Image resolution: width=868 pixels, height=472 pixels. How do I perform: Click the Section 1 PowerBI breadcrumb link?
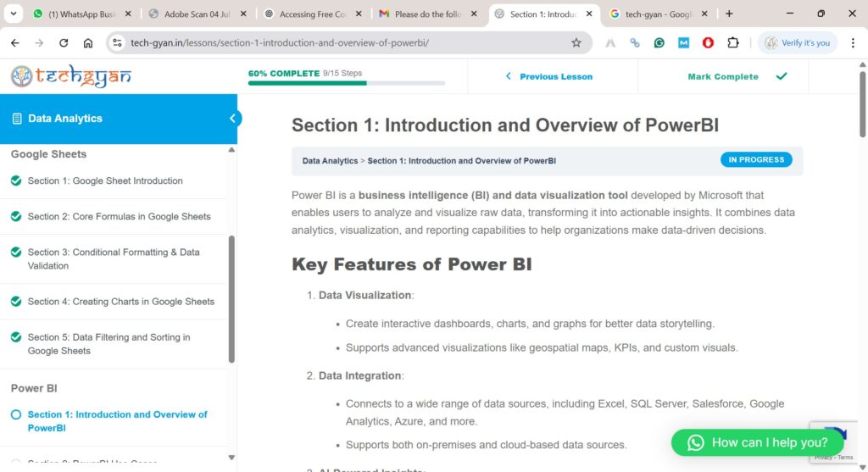coord(462,161)
